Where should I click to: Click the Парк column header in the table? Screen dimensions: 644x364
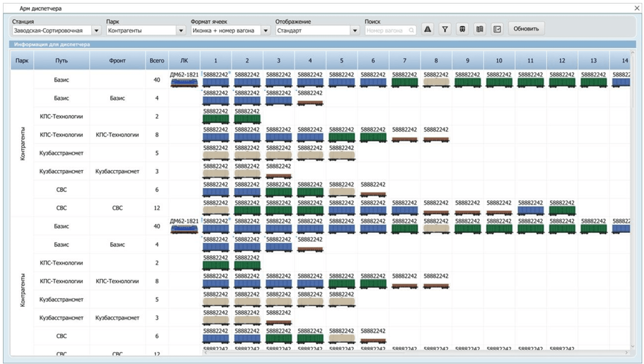pyautogui.click(x=22, y=60)
